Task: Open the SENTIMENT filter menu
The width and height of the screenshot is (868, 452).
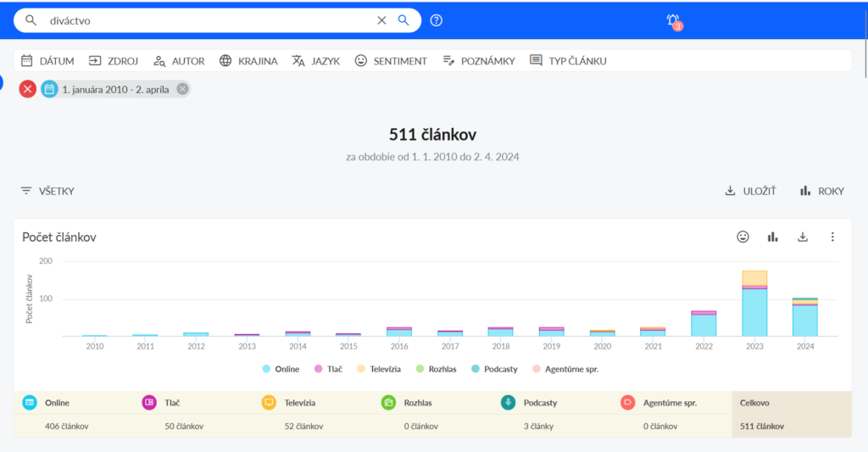Action: [391, 61]
